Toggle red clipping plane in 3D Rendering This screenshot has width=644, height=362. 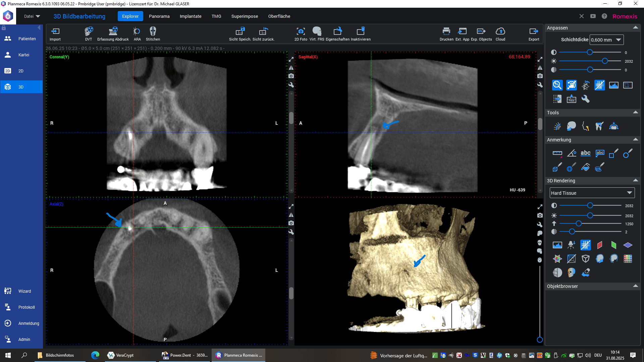(x=600, y=245)
